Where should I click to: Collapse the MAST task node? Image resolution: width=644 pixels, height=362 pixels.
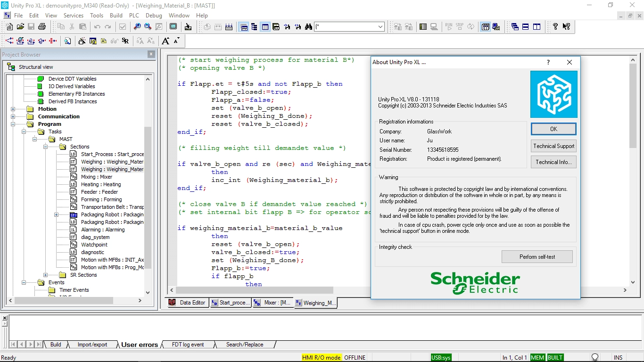click(35, 139)
